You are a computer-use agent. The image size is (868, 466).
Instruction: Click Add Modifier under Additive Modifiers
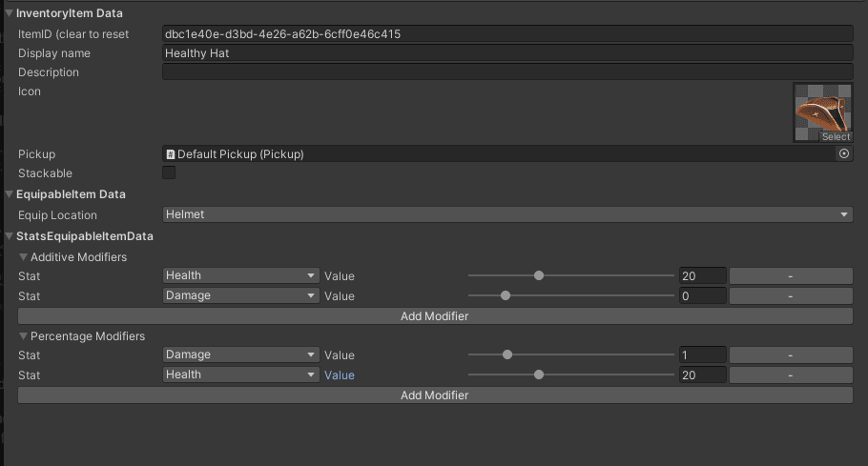coord(434,315)
